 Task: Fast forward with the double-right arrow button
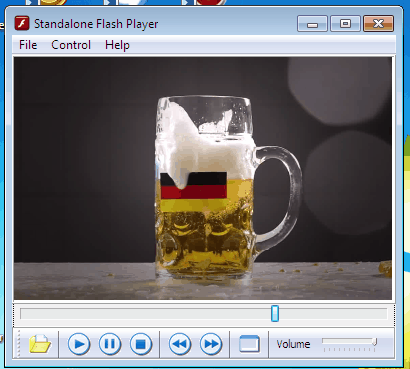(211, 344)
